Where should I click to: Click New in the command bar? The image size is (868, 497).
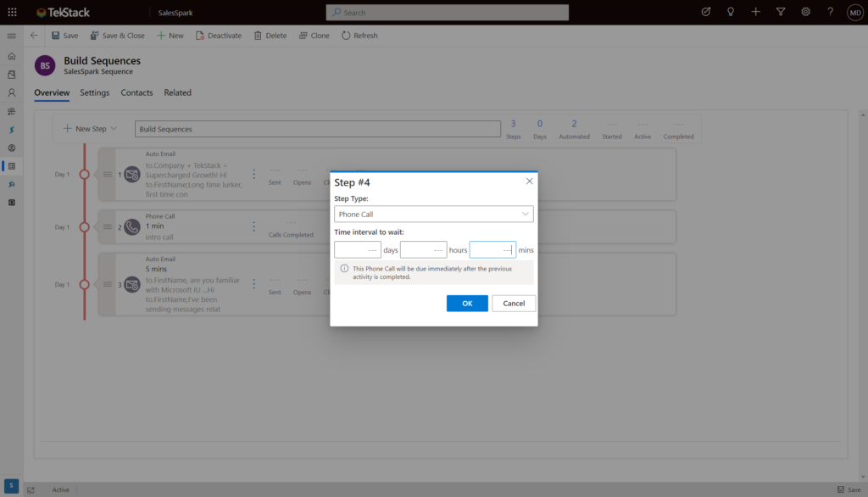[x=170, y=36]
